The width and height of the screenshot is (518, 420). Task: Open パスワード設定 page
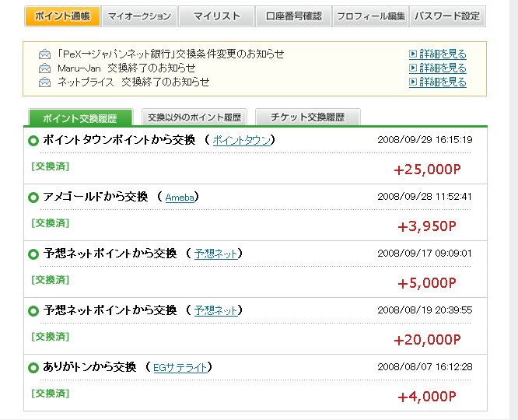coord(447,16)
